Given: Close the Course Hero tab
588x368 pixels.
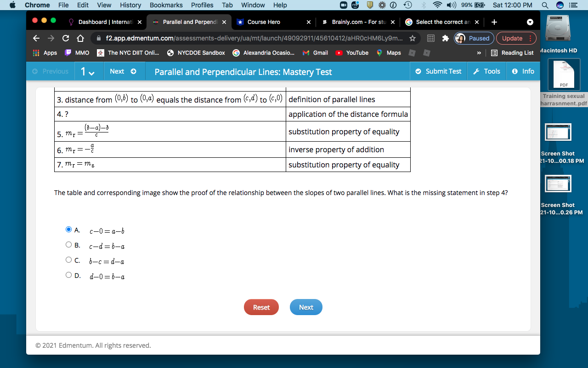Looking at the screenshot, I should (x=309, y=22).
